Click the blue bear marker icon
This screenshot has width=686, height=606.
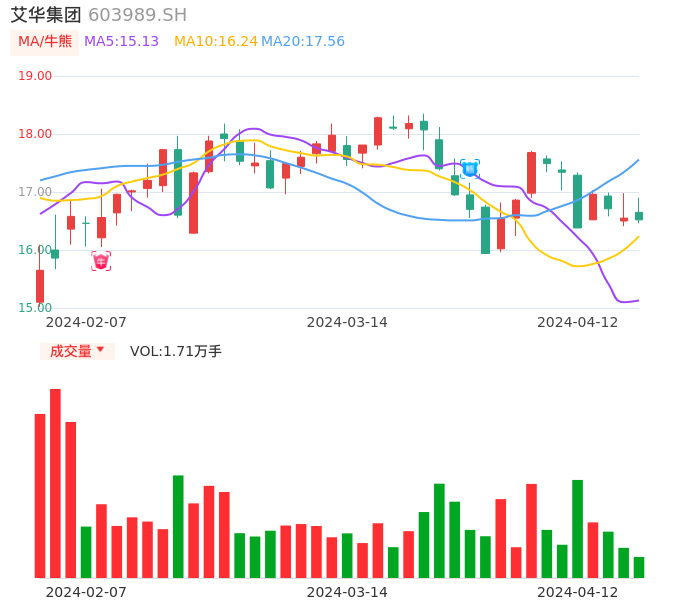pos(470,168)
